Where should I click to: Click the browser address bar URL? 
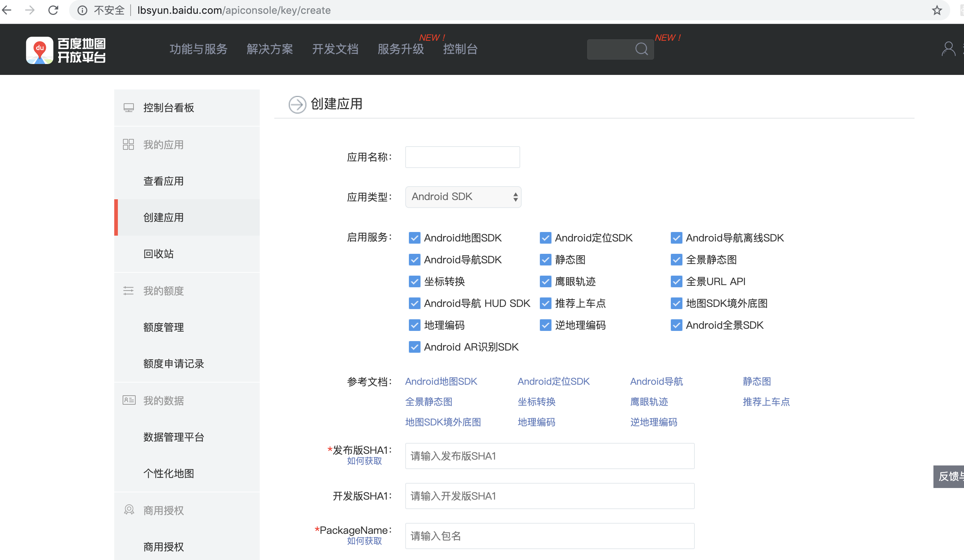234,10
